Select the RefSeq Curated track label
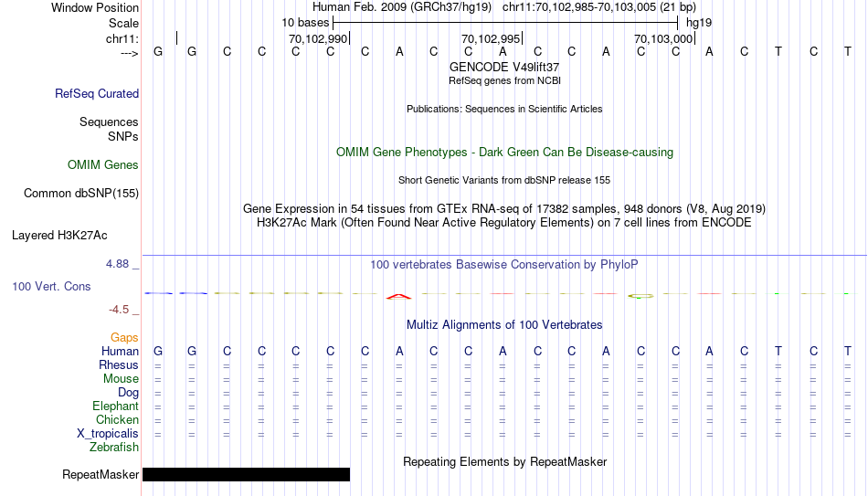 click(x=97, y=93)
